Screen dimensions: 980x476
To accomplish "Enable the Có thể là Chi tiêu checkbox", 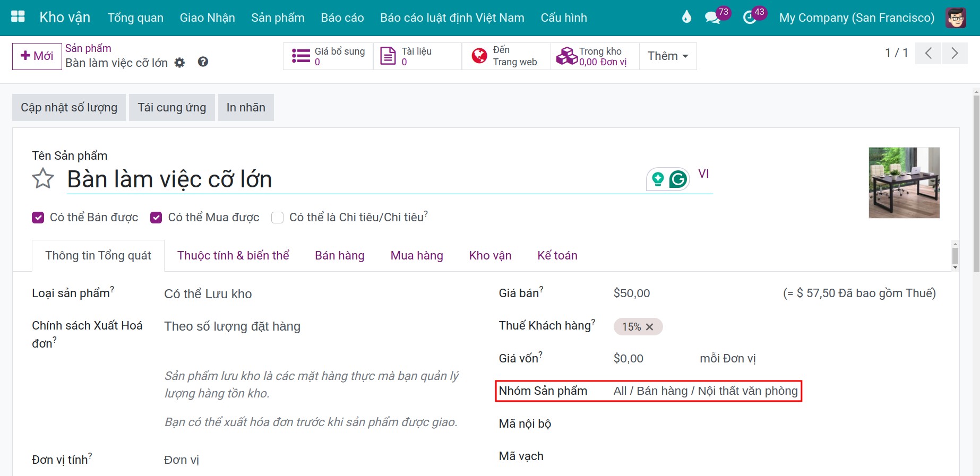I will [x=277, y=218].
